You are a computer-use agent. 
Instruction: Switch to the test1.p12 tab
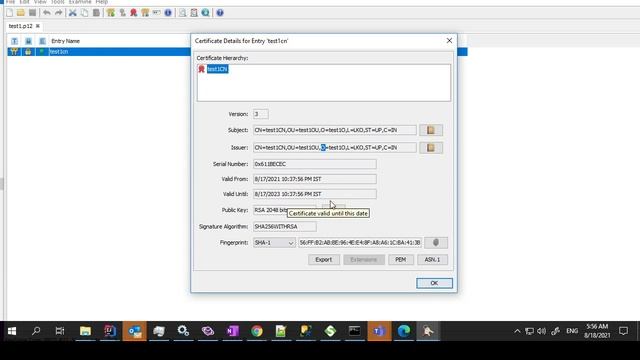(x=20, y=26)
